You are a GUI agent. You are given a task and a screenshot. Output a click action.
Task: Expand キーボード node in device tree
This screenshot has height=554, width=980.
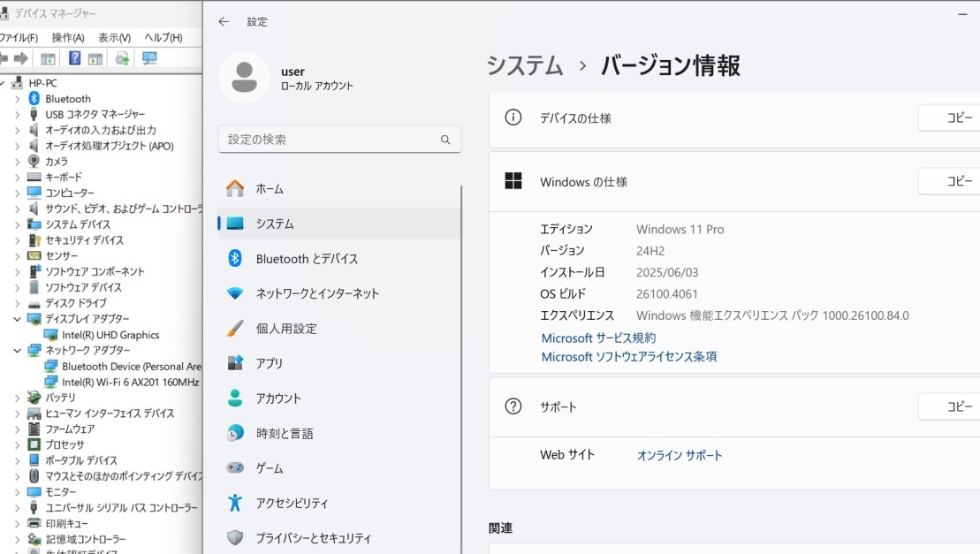(x=18, y=178)
